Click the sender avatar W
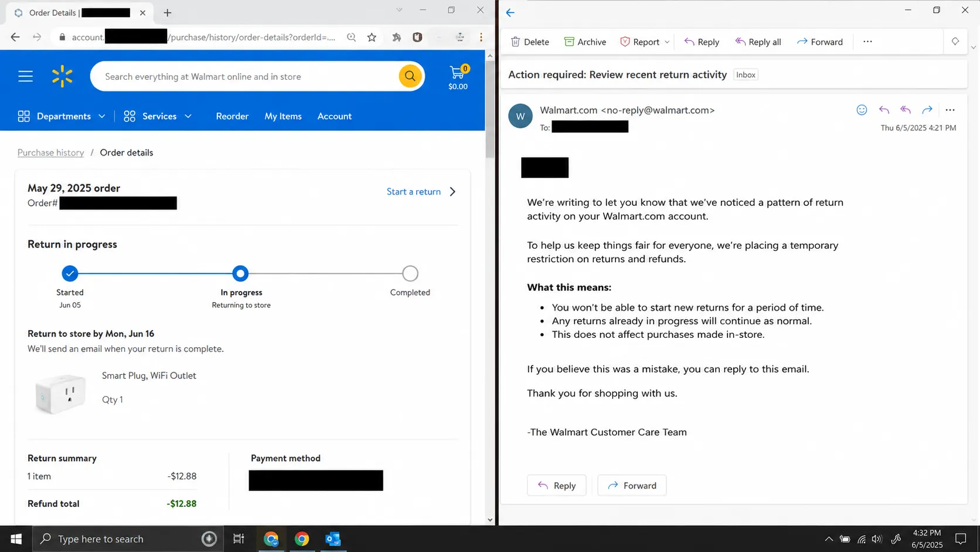 pos(520,116)
